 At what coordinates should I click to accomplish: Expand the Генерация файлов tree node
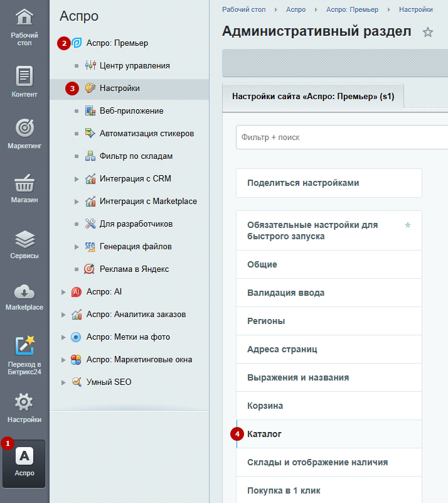point(77,247)
